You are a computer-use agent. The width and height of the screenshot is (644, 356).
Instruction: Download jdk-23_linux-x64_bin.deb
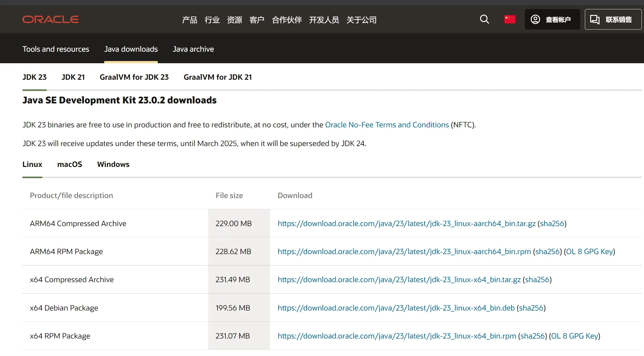tap(396, 308)
